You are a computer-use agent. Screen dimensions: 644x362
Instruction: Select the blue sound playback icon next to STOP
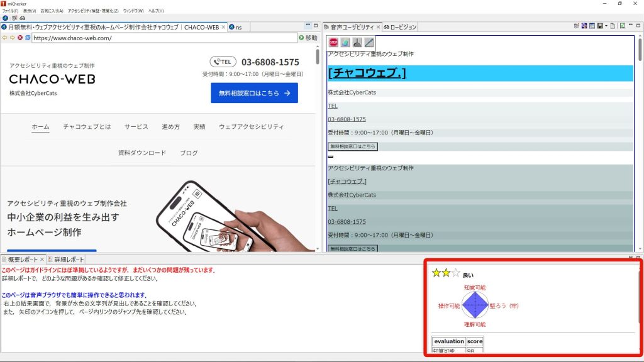coord(347,43)
